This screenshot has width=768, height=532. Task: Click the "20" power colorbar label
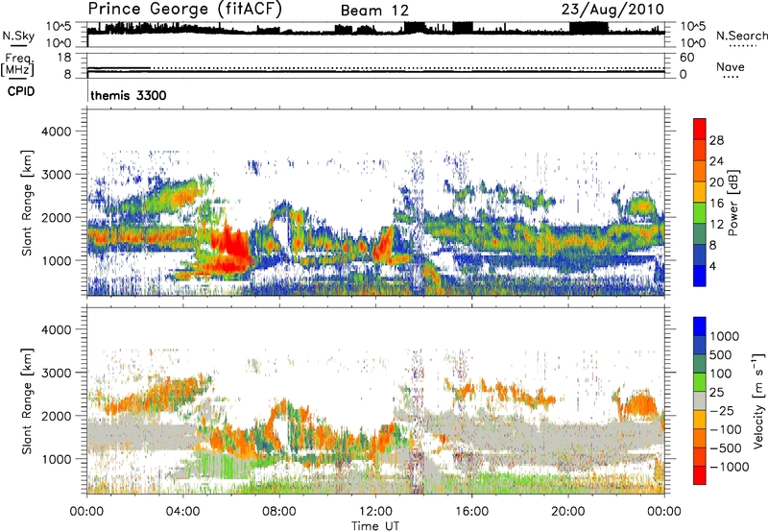coord(716,182)
